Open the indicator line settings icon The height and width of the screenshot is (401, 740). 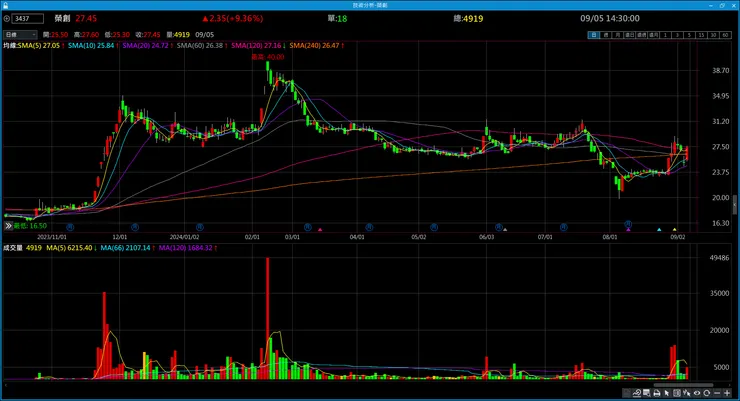coord(637,393)
